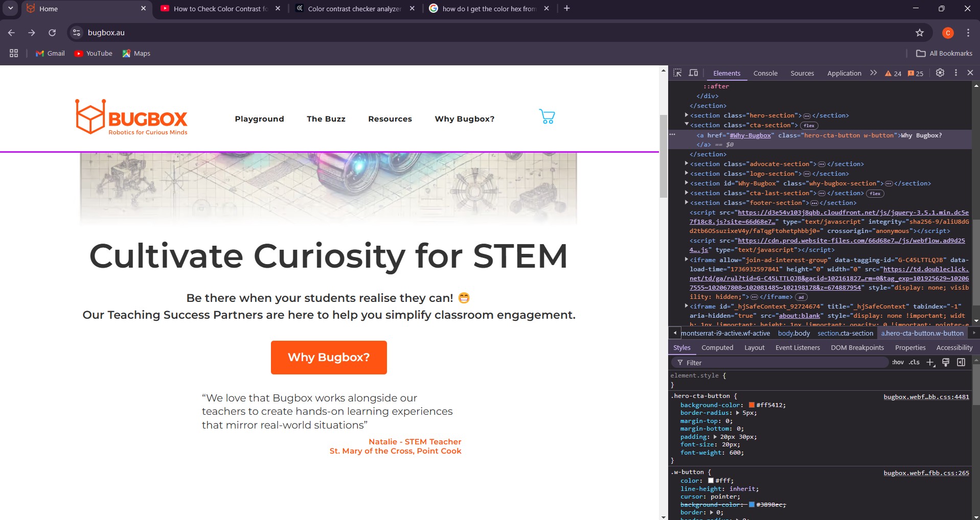Click the flex badge beside cta-last-section
Viewport: 980px width, 520px height.
click(875, 194)
